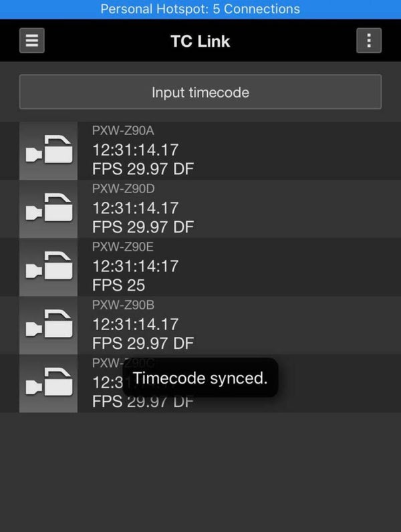Click the PXW-Z90A timecode 12:31:14.17
The image size is (401, 532).
[x=136, y=150]
